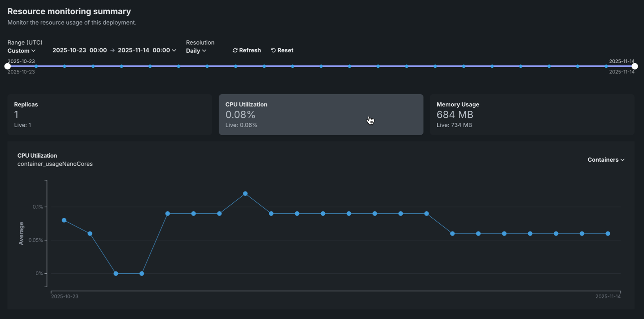Viewport: 644px width, 319px height.
Task: Click the right range slider handle
Action: coord(635,66)
